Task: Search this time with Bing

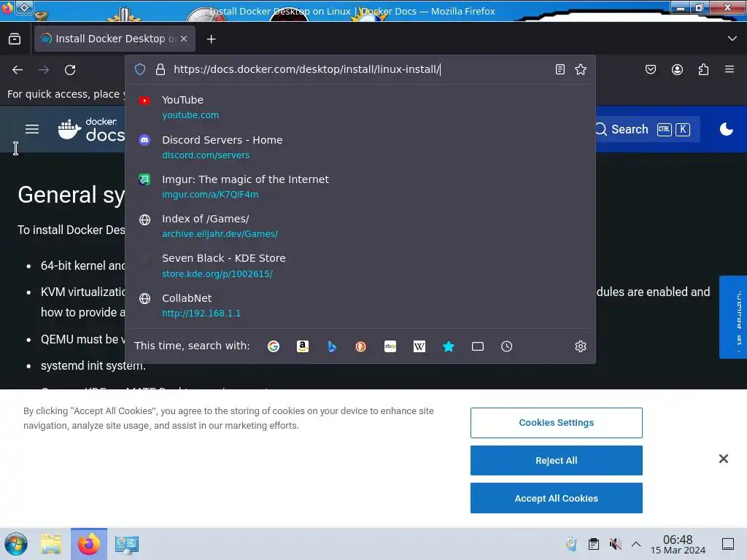Action: (x=332, y=346)
